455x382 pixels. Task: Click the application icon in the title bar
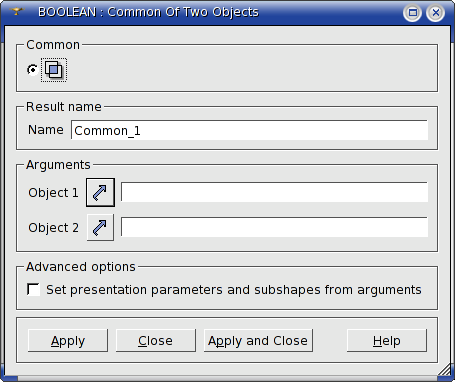click(17, 12)
